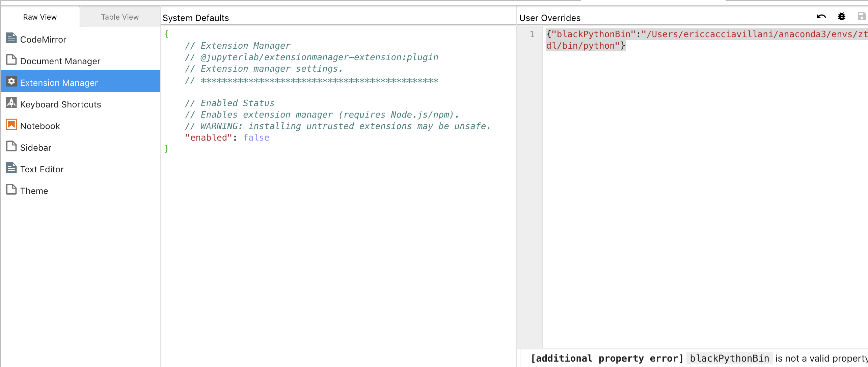Click the orange Notebook icon

click(11, 125)
